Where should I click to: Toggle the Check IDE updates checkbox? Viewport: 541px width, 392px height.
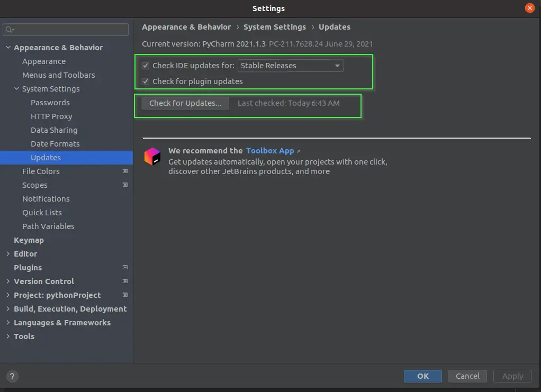[x=146, y=66]
